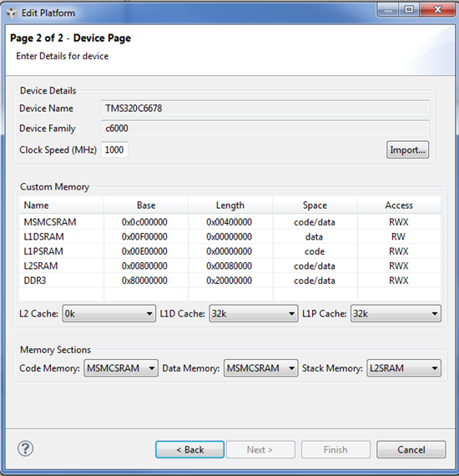Open the Data Memory dropdown
Screen dimensions: 459x476
(x=260, y=368)
